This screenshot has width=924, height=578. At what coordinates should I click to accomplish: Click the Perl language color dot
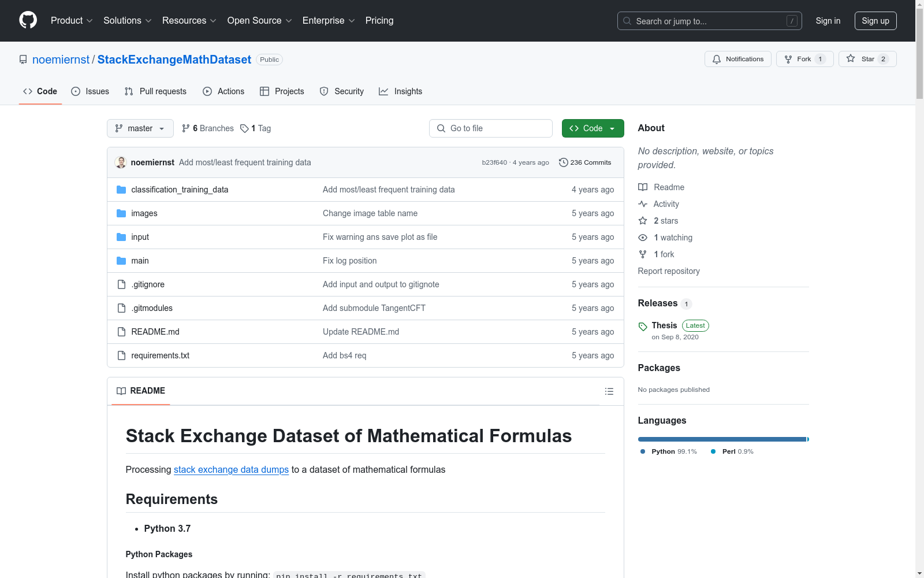pyautogui.click(x=713, y=451)
